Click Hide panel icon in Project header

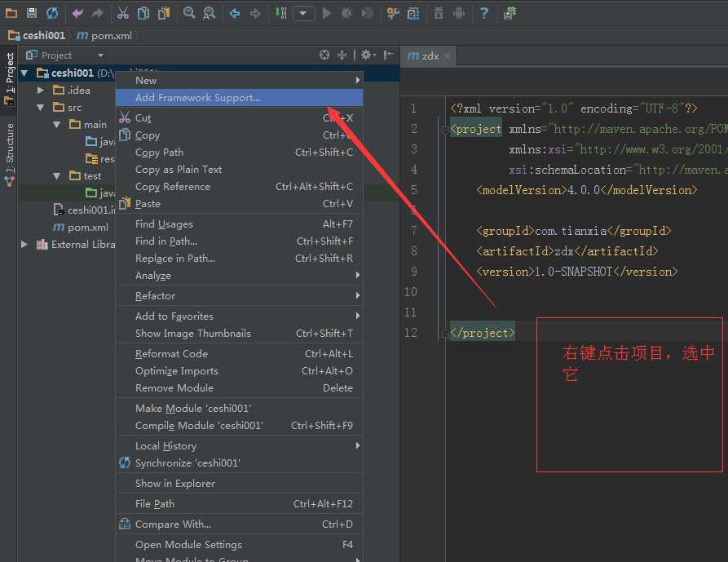pyautogui.click(x=388, y=55)
